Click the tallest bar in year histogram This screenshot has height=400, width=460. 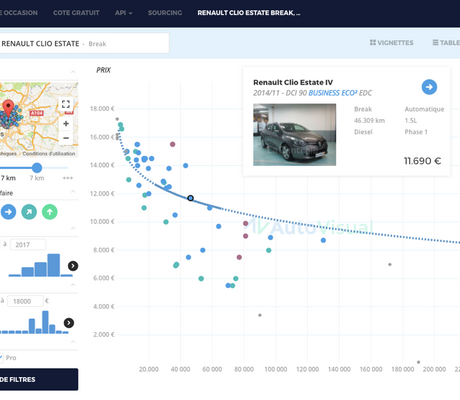(x=54, y=265)
